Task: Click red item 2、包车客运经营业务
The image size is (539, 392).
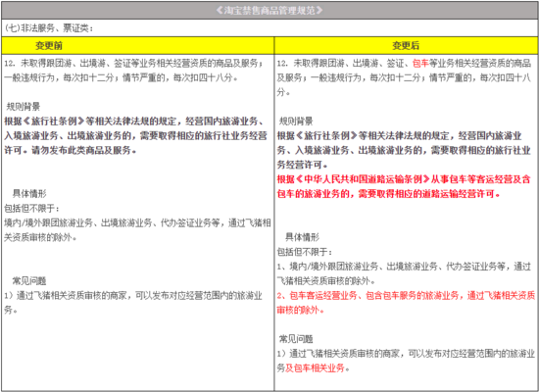Action: pos(406,303)
